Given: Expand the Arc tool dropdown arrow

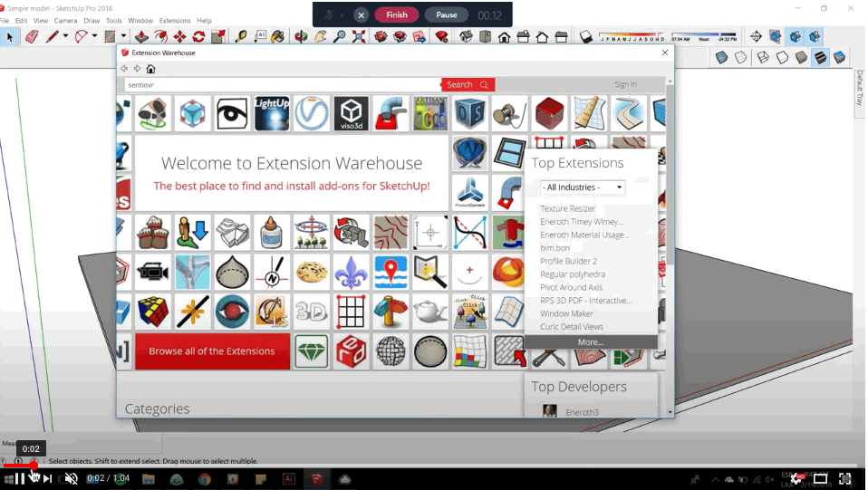Looking at the screenshot, I should (x=94, y=36).
